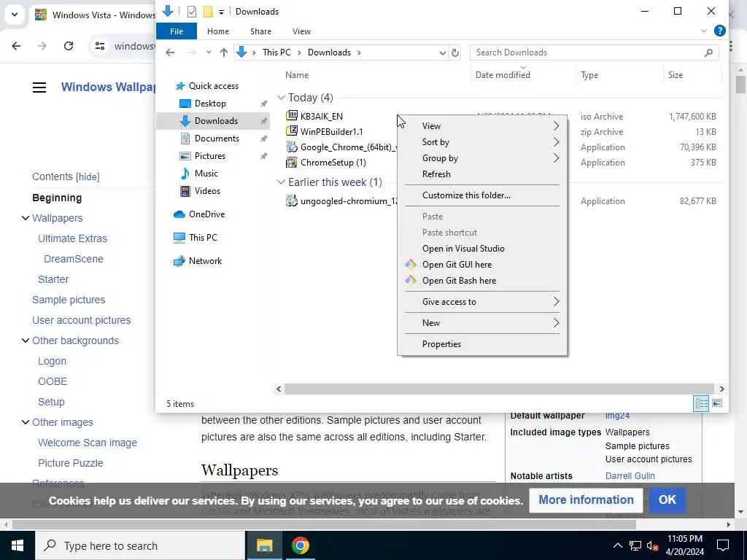Screen dimensions: 747x560
Task: Open the ribbon's View tab
Action: (301, 31)
